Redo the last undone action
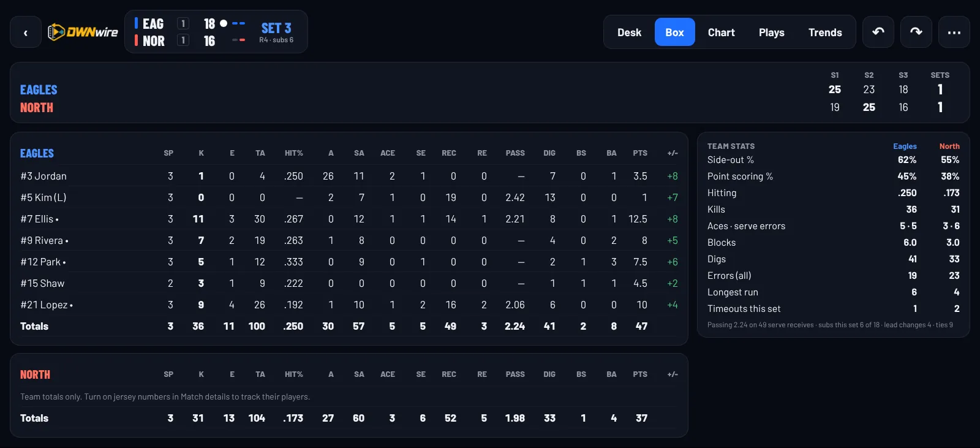This screenshot has height=448, width=980. (x=916, y=32)
